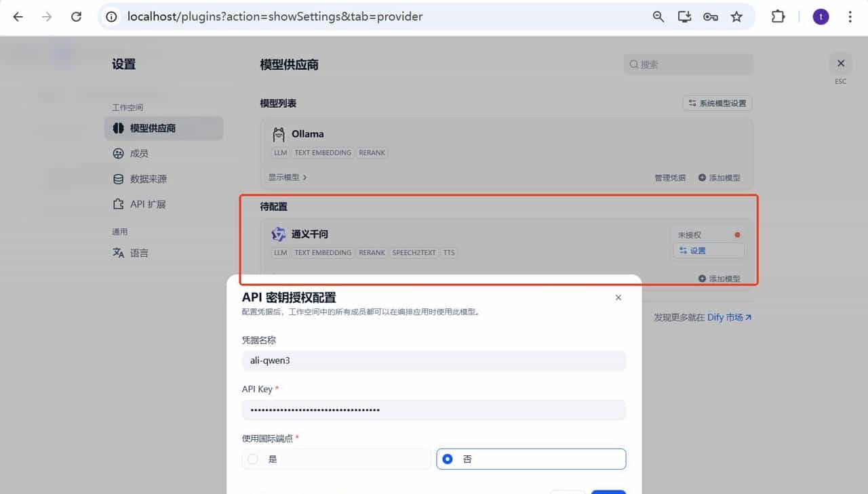The image size is (868, 494).
Task: Click TEXT EMBEDDING tag under 通义千问
Action: click(323, 253)
